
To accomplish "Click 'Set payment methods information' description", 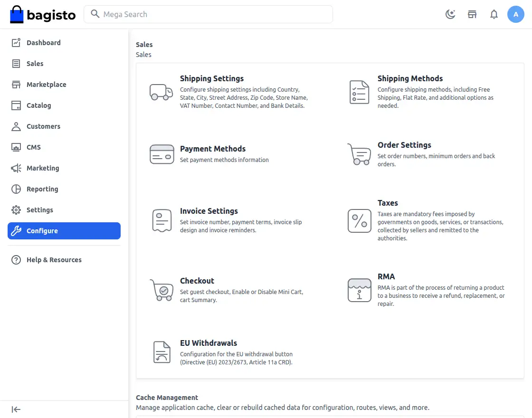I will 224,160.
